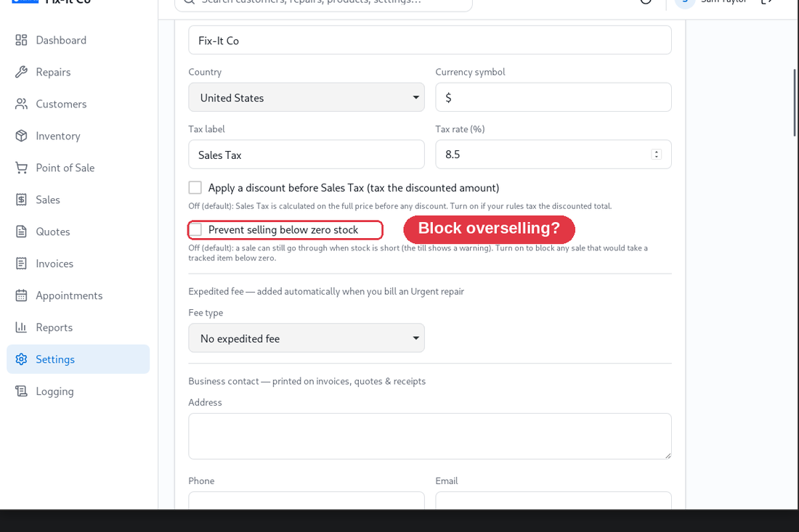
Task: Click the 'Fee type' field label
Action: [x=206, y=313]
